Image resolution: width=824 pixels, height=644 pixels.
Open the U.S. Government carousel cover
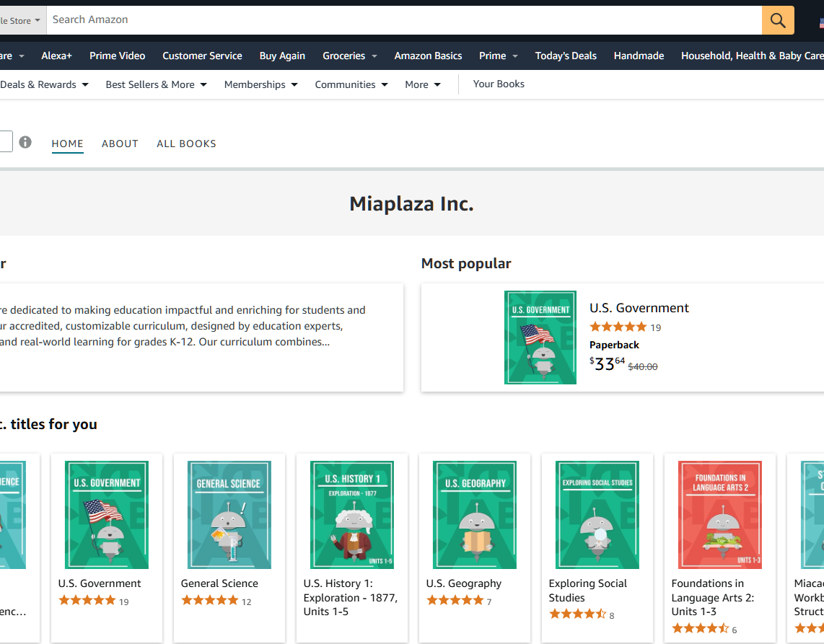click(x=107, y=515)
